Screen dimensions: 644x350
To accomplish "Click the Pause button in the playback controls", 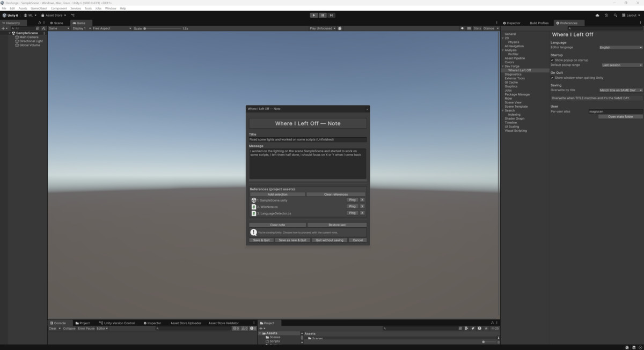I will pyautogui.click(x=323, y=15).
